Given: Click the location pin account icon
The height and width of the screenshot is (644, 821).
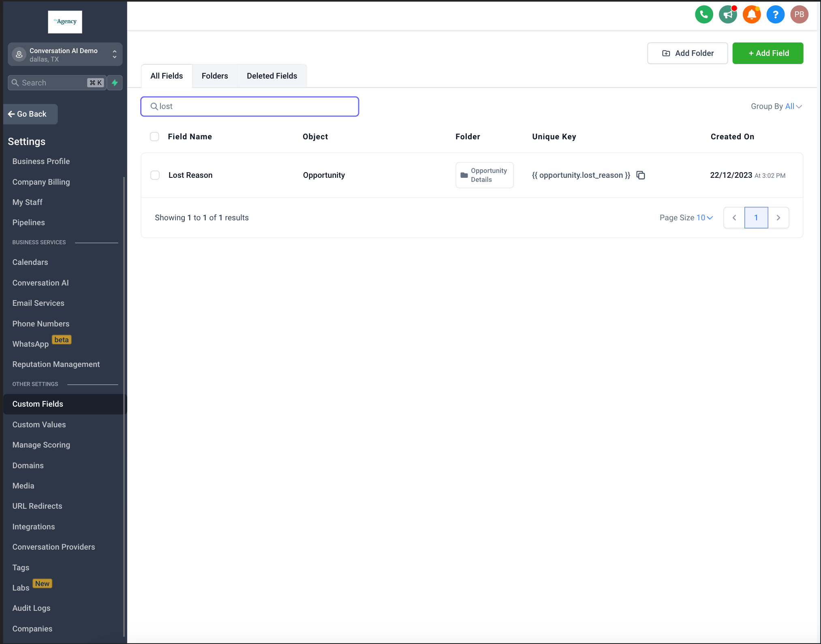Looking at the screenshot, I should point(19,54).
